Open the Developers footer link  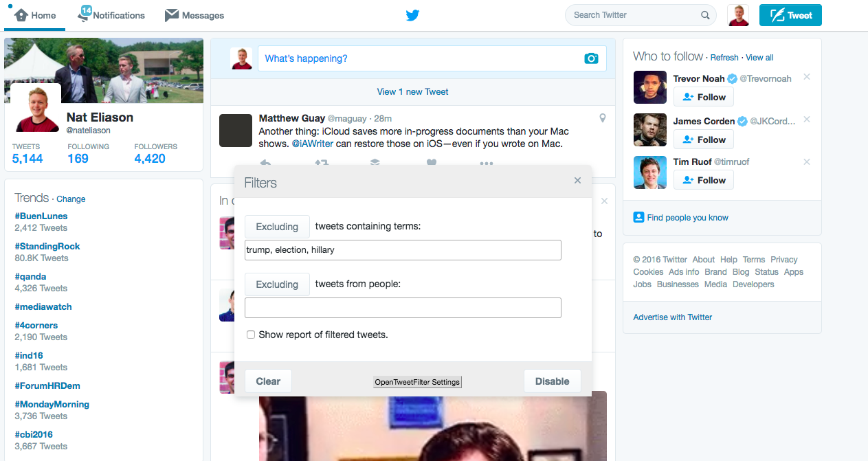click(753, 284)
